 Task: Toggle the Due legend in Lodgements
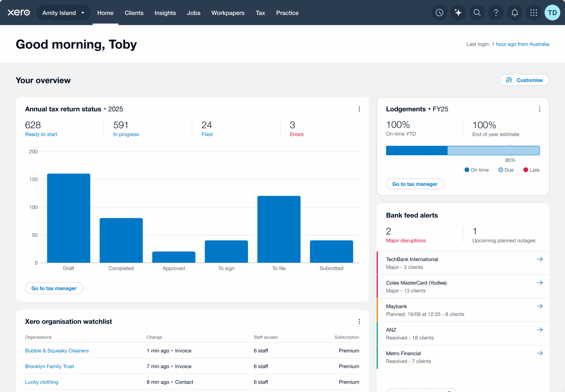[x=506, y=170]
